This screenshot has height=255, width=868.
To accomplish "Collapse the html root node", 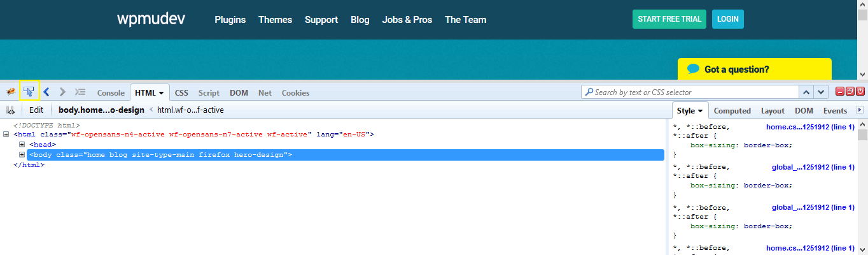I will pyautogui.click(x=6, y=135).
